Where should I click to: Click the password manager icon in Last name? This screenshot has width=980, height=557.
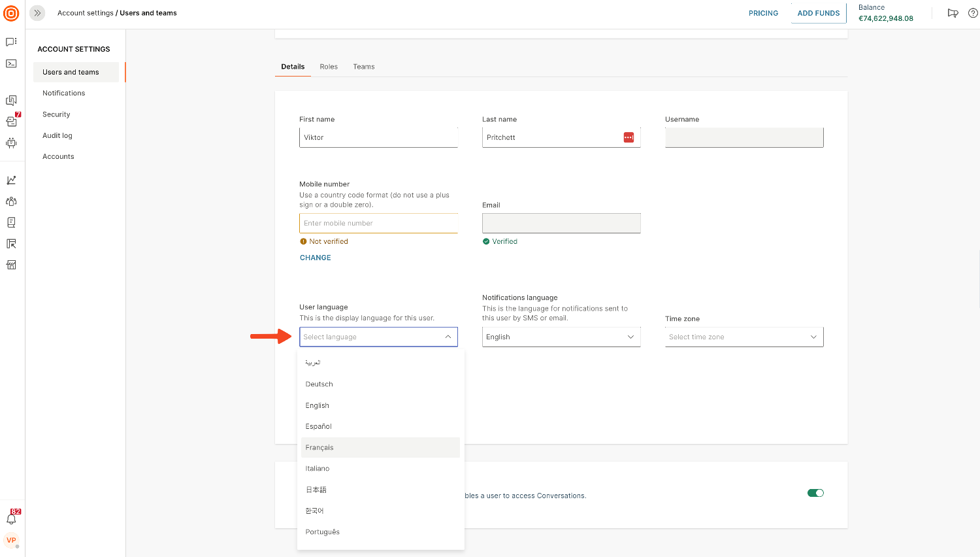click(629, 137)
